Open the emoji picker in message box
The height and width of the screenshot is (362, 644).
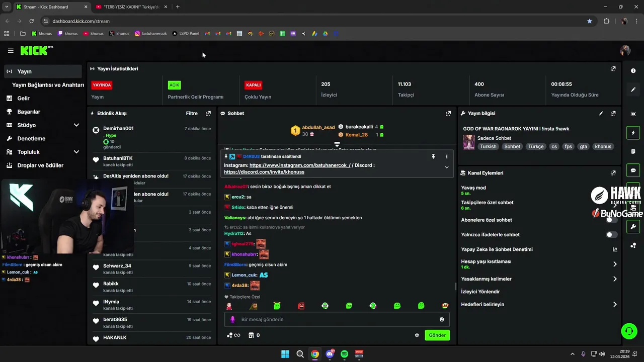442,319
